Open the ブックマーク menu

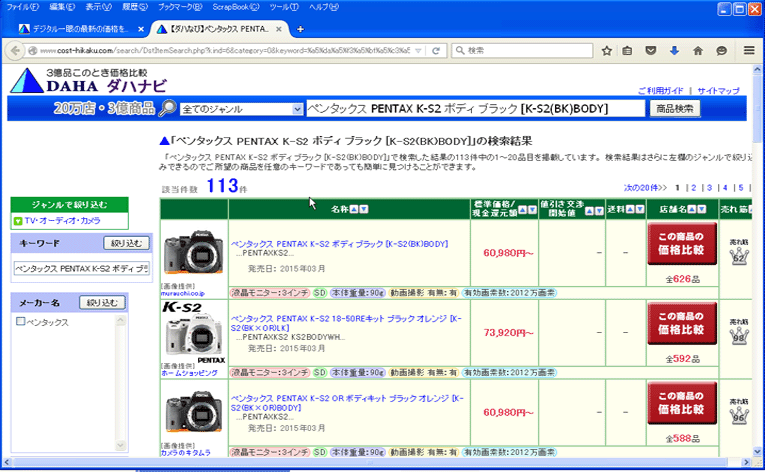click(180, 7)
